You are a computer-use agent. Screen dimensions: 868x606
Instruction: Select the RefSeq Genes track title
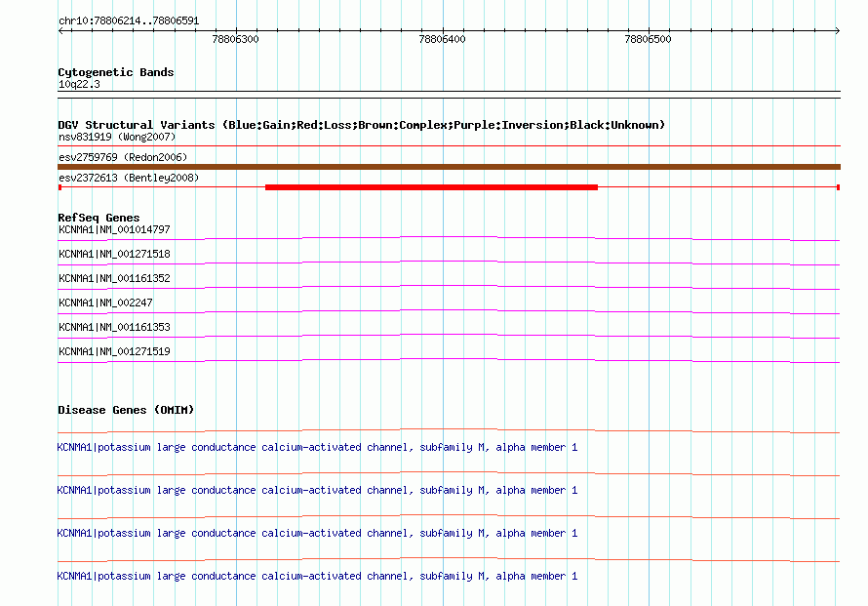click(x=99, y=218)
